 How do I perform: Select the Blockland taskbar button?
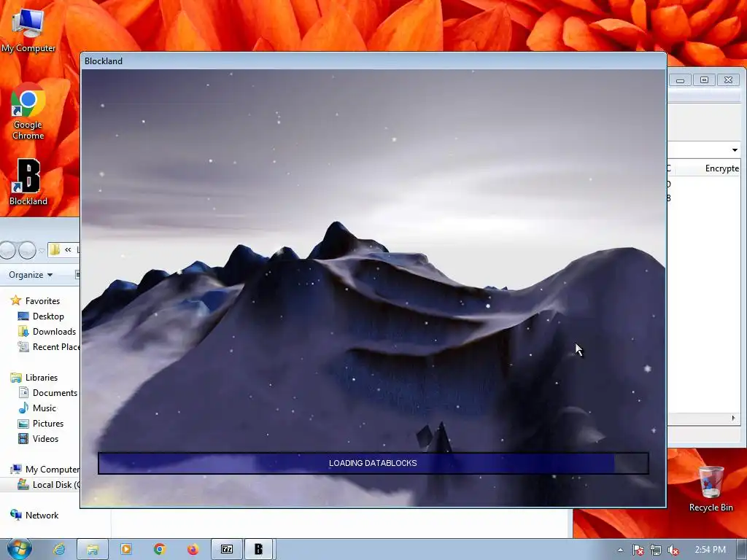coord(259,549)
